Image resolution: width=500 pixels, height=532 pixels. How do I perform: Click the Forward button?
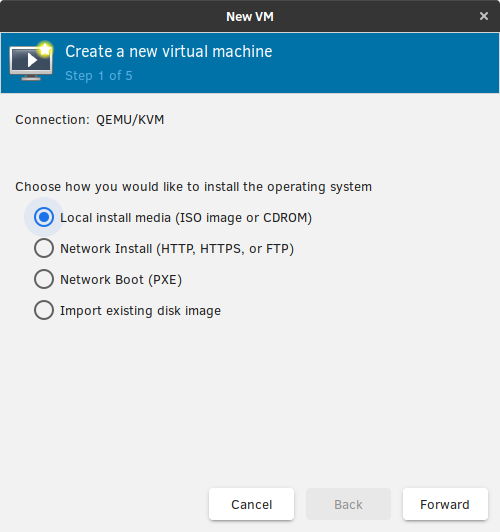pyautogui.click(x=445, y=504)
